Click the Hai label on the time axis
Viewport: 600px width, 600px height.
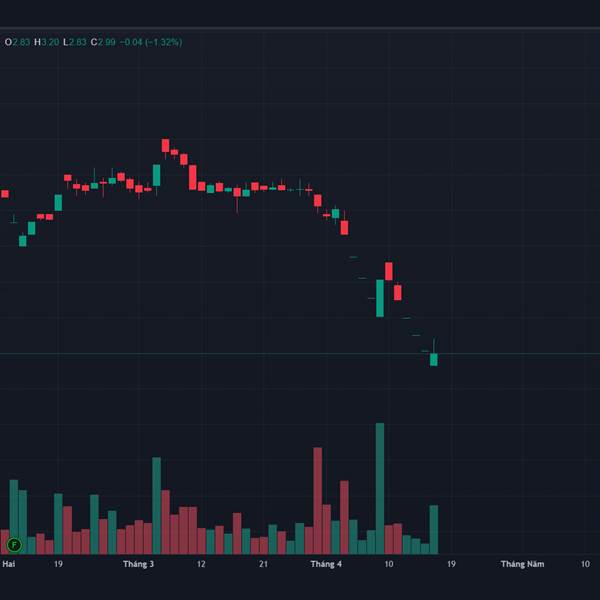tap(8, 564)
